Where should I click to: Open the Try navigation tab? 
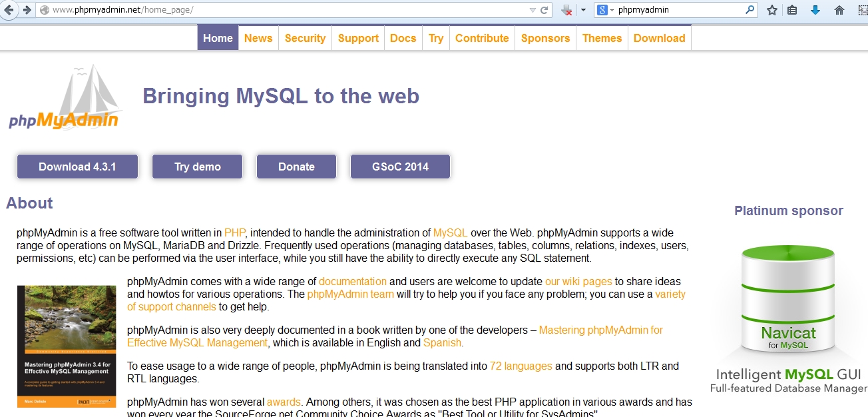[x=436, y=38]
